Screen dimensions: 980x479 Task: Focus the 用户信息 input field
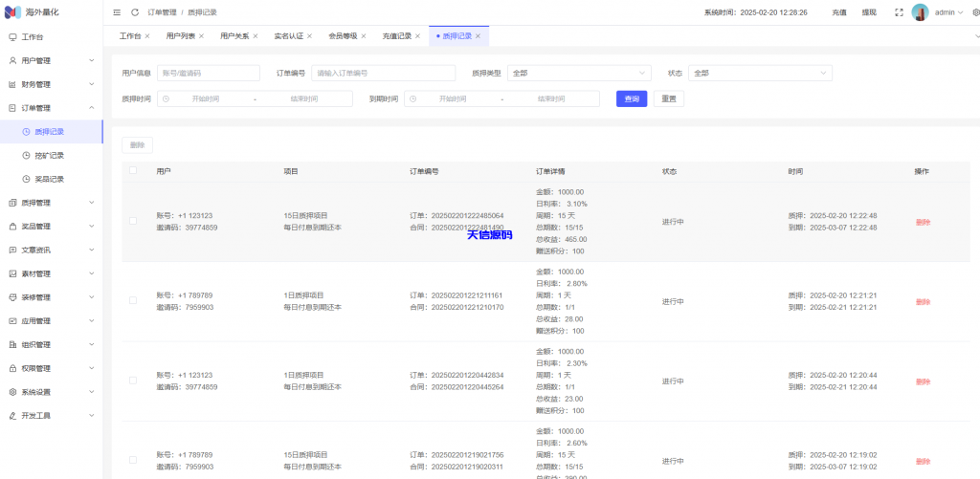(x=208, y=73)
